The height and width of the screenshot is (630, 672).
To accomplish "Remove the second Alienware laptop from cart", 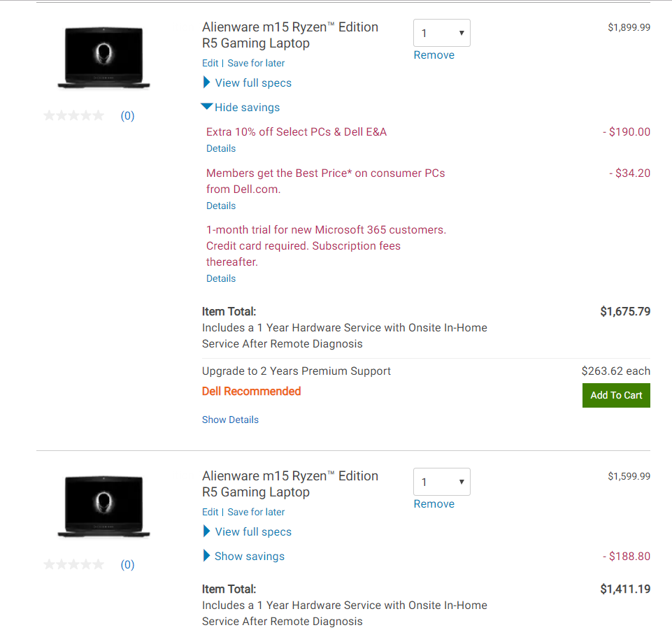I will 434,503.
